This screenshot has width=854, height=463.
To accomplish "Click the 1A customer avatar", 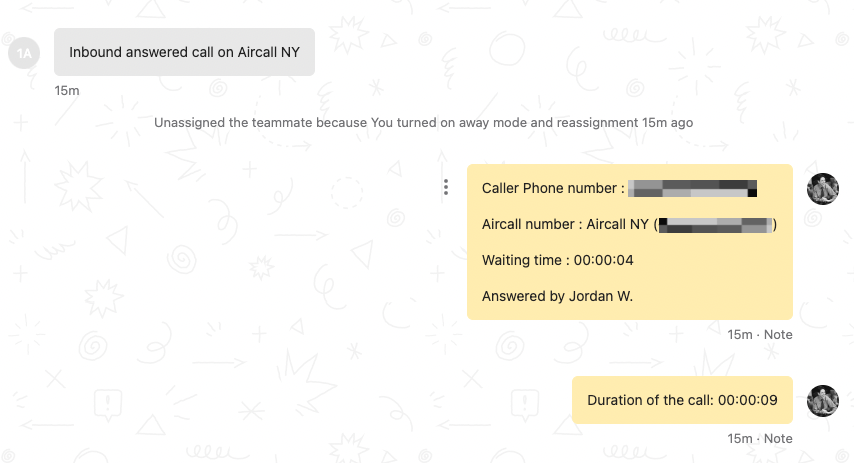I will pos(24,53).
